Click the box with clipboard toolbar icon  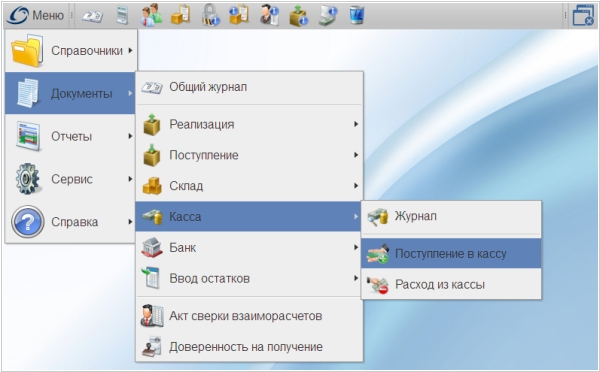(181, 15)
